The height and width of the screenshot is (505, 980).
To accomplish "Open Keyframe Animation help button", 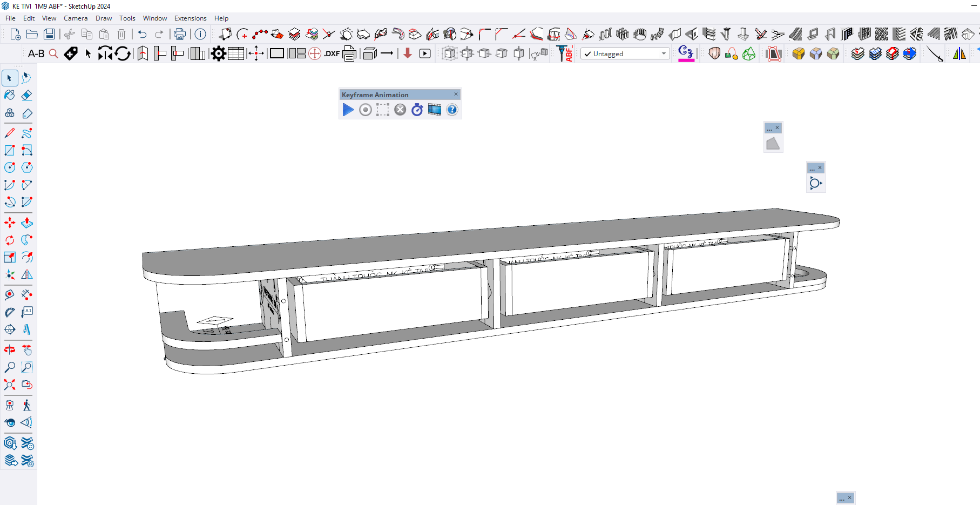I will pos(452,110).
